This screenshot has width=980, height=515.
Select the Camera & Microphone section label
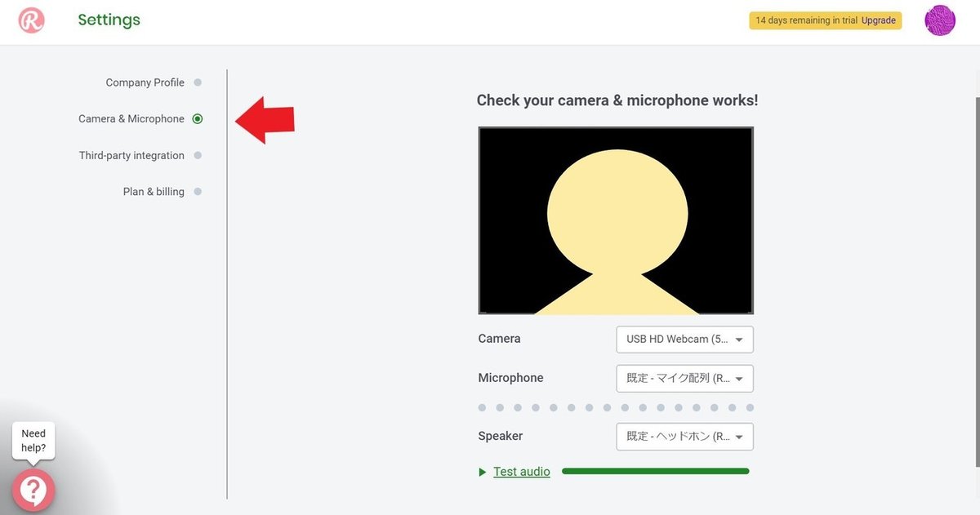click(x=131, y=119)
